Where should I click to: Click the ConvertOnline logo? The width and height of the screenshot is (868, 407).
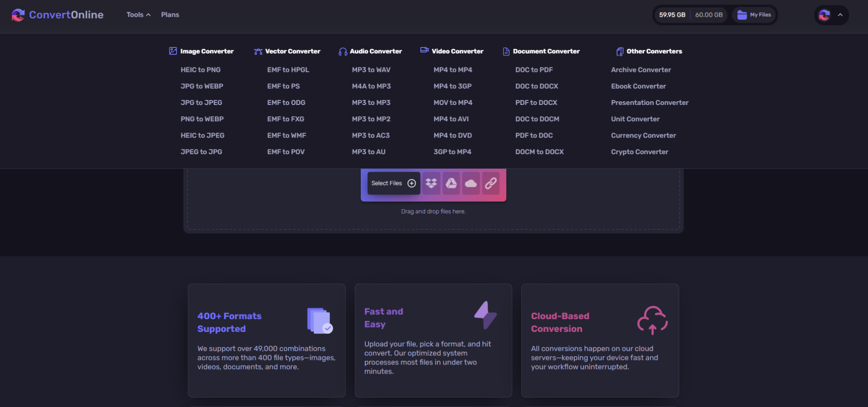[57, 14]
